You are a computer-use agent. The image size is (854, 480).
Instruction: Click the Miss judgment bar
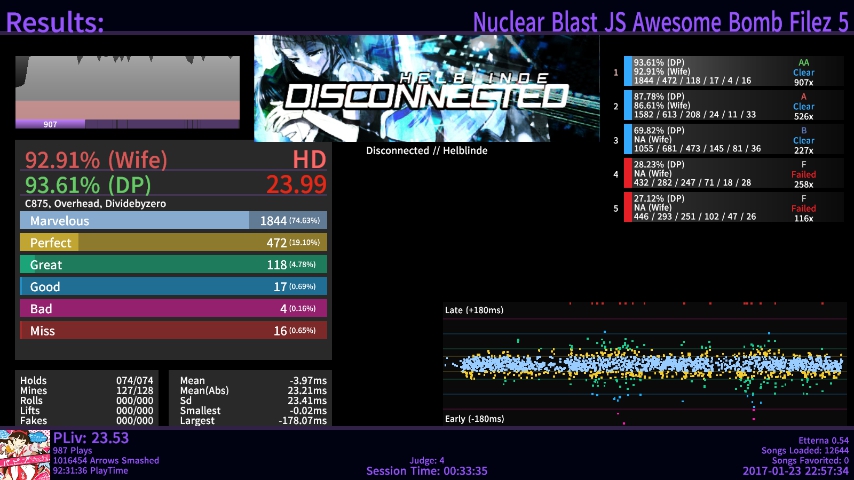click(173, 331)
